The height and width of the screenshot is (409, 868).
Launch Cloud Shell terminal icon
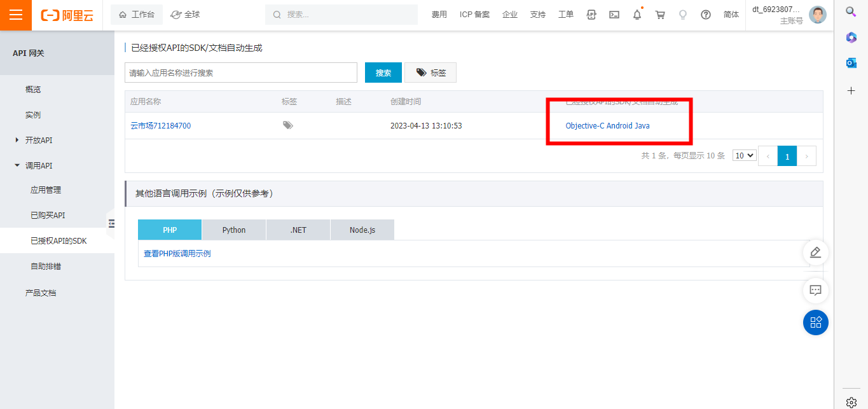(614, 15)
